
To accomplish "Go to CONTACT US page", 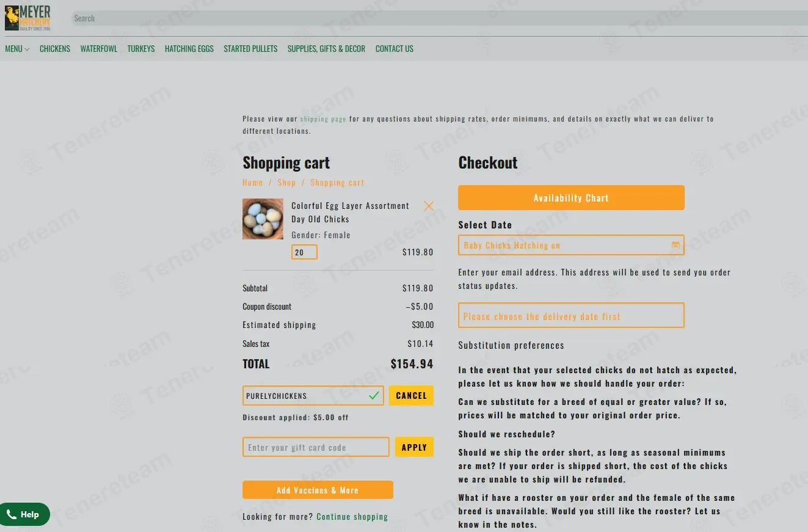I will [395, 49].
